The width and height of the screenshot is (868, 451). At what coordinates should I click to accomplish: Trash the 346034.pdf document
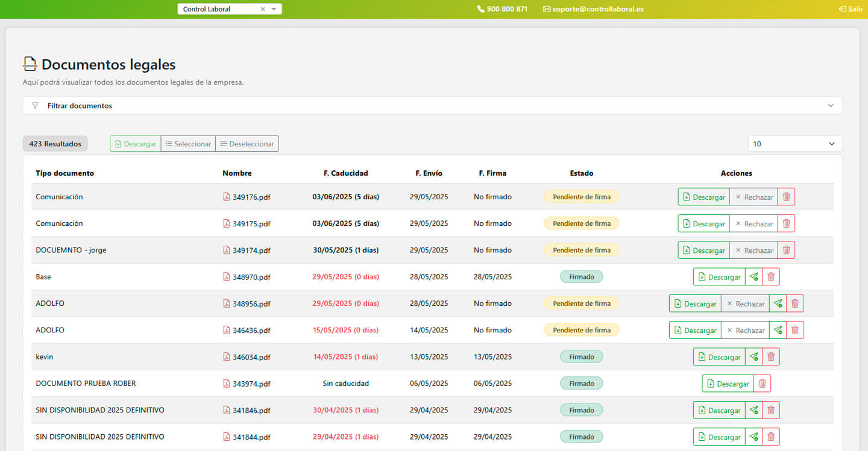coord(771,357)
